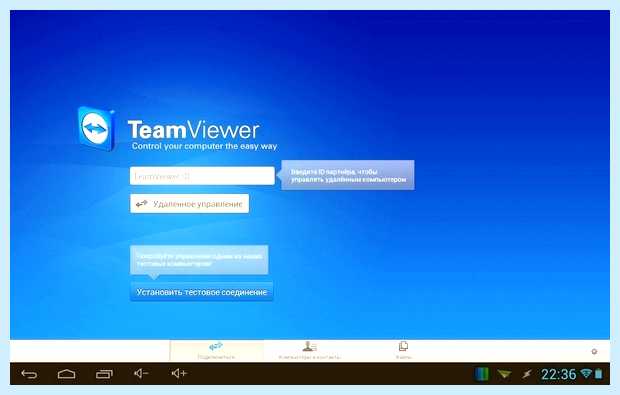Open the Подключиться tab

click(x=216, y=351)
